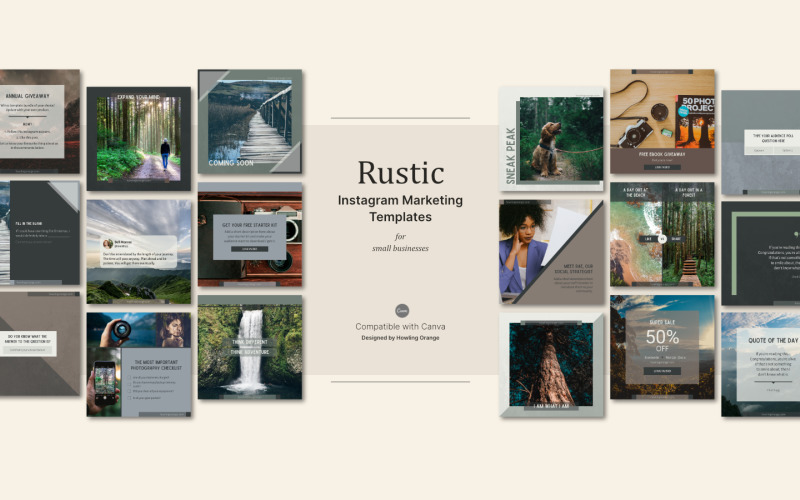Open the Sneak Peak dog template
Image resolution: width=800 pixels, height=500 pixels.
pyautogui.click(x=551, y=139)
